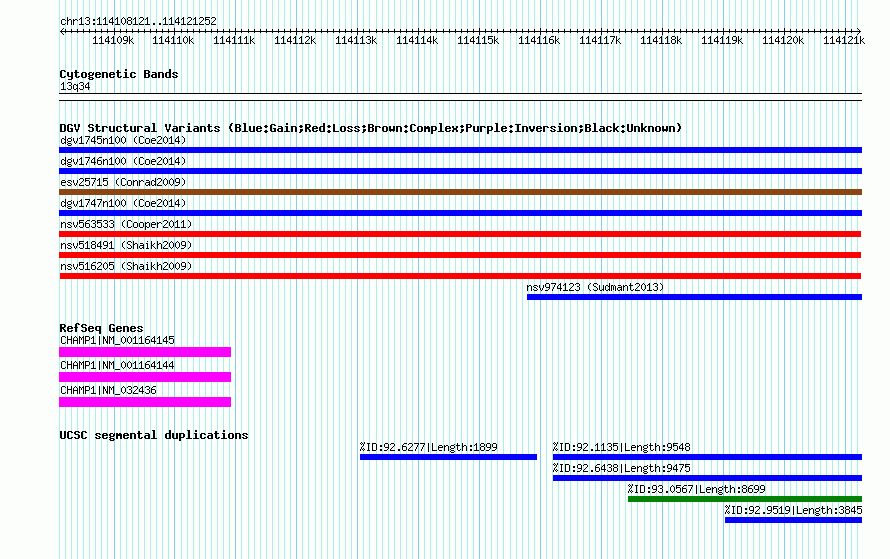Open the nsv974123 (Sudmant2013) blue bar
The height and width of the screenshot is (559, 890).
tap(694, 297)
